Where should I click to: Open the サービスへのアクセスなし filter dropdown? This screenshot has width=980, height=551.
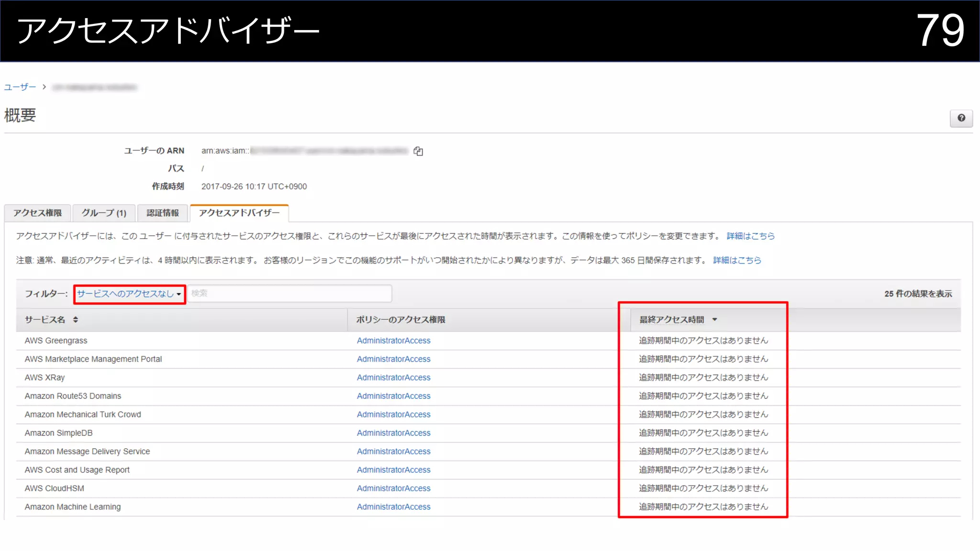coord(129,294)
